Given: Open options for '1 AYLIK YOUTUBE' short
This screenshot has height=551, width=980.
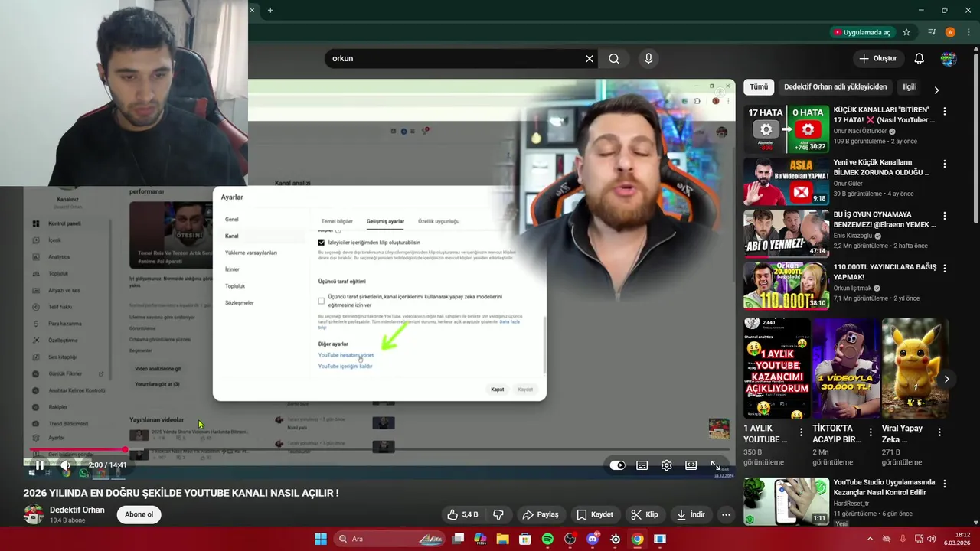Looking at the screenshot, I should point(802,432).
